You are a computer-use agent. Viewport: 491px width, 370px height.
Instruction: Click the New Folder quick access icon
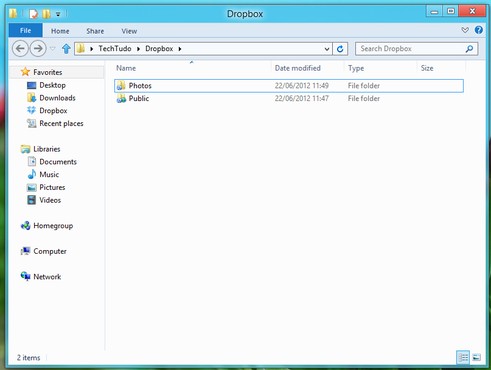tap(46, 14)
